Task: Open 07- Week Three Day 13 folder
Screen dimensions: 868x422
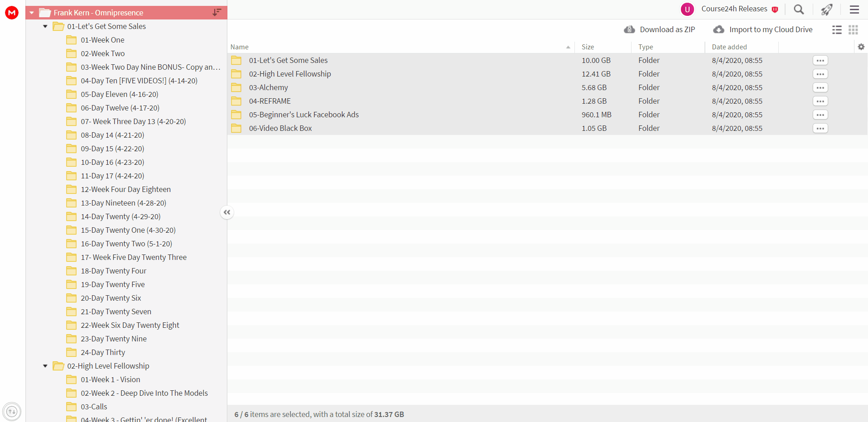Action: (133, 121)
